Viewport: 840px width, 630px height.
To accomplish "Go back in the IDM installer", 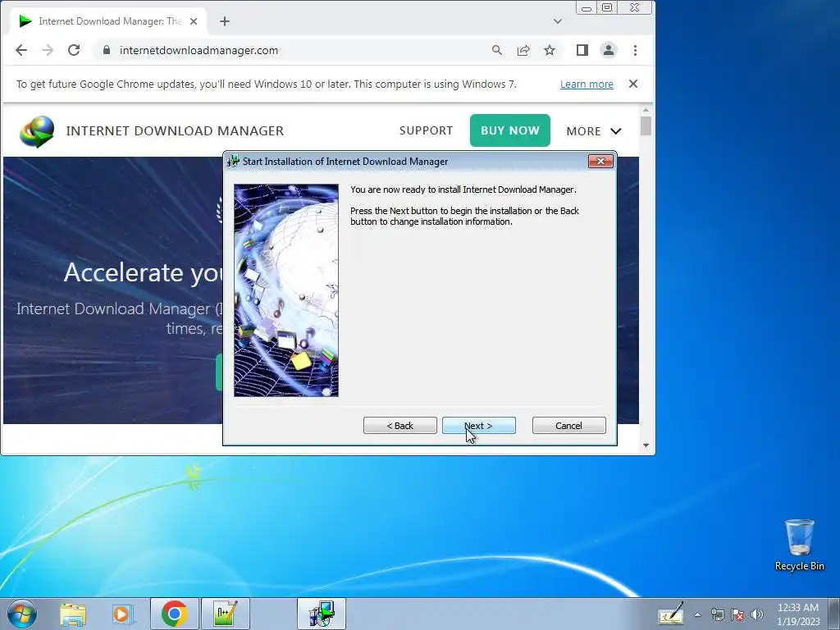I will 399,426.
